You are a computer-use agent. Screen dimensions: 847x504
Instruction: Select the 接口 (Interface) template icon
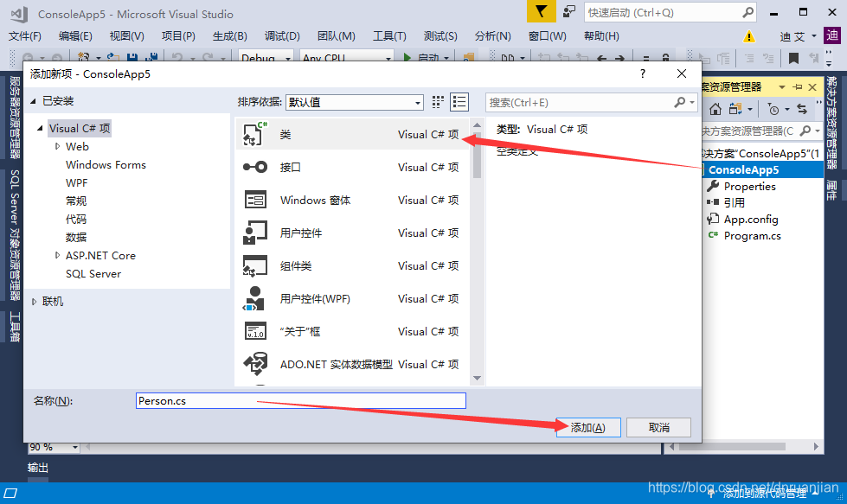[255, 167]
